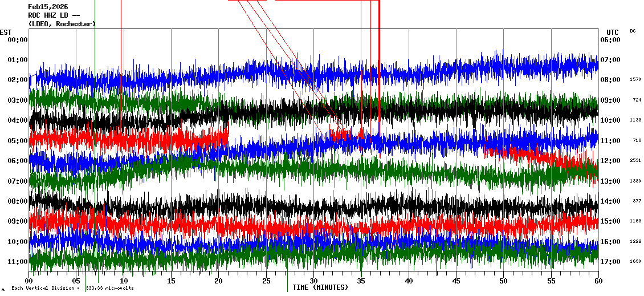Click the DC offset value 2531
This screenshot has width=644, height=296.
[636, 161]
